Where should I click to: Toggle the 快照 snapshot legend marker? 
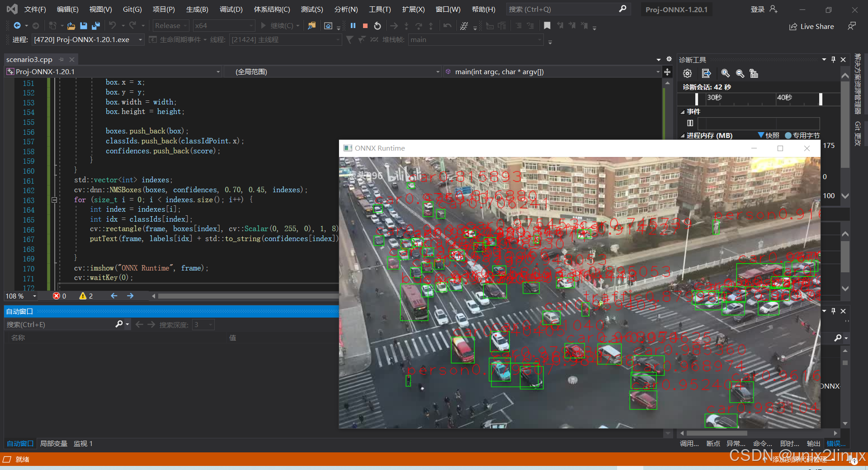coord(761,135)
